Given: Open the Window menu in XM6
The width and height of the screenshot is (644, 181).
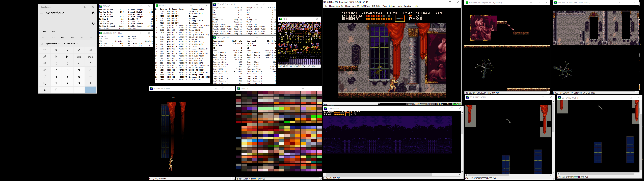Looking at the screenshot, I should [408, 6].
